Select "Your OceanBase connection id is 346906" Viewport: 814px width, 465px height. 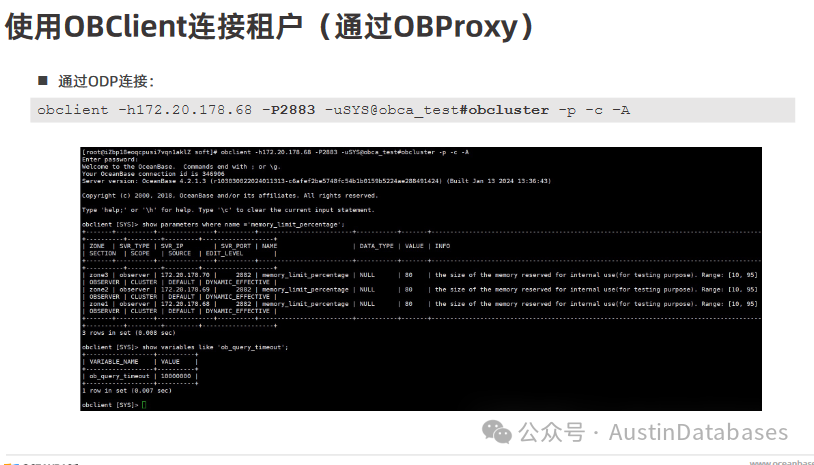(153, 174)
